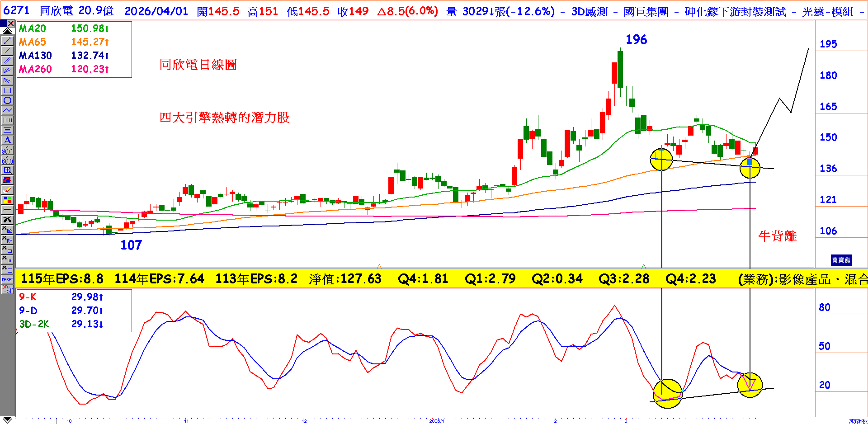Collapse the toolbar using top up-arrow
The image size is (868, 424).
(x=7, y=31)
